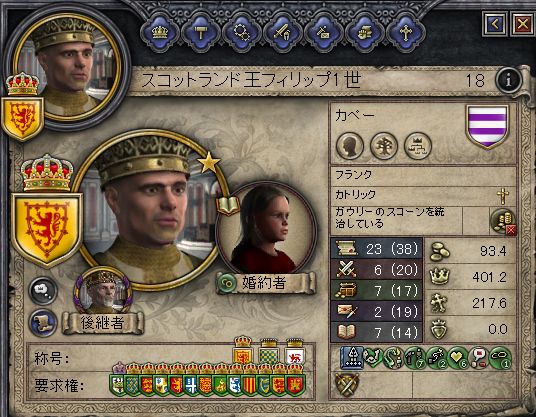
Task: Show the family tree icon under カペー
Action: [384, 146]
